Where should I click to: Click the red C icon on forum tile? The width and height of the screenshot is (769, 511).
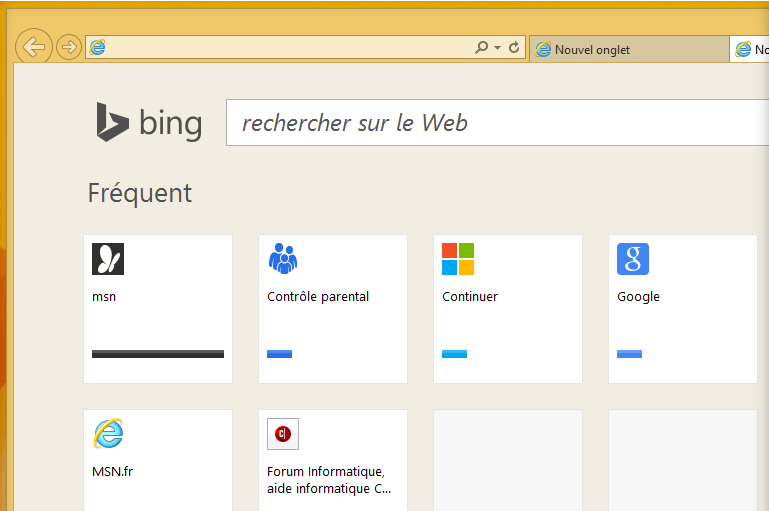283,434
